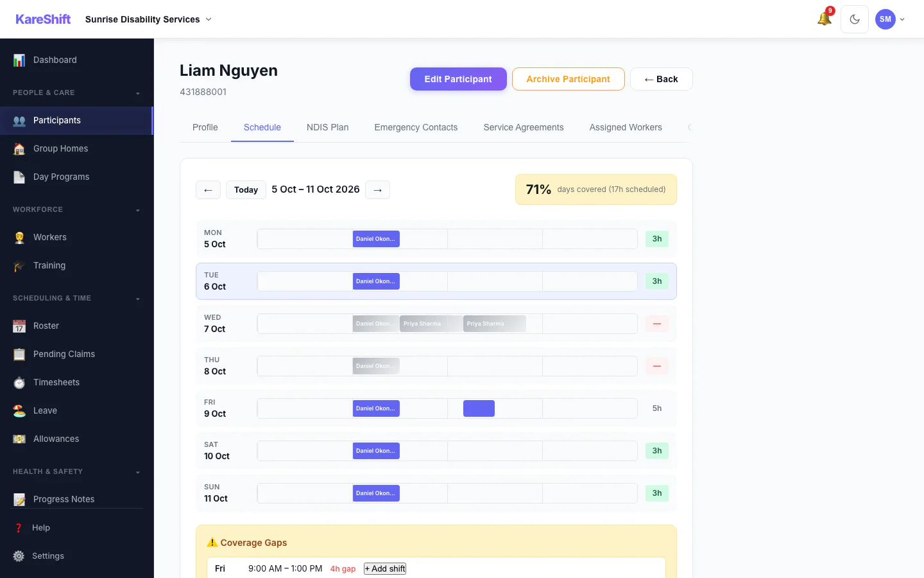Collapse the Health & Safety section

coord(137,472)
